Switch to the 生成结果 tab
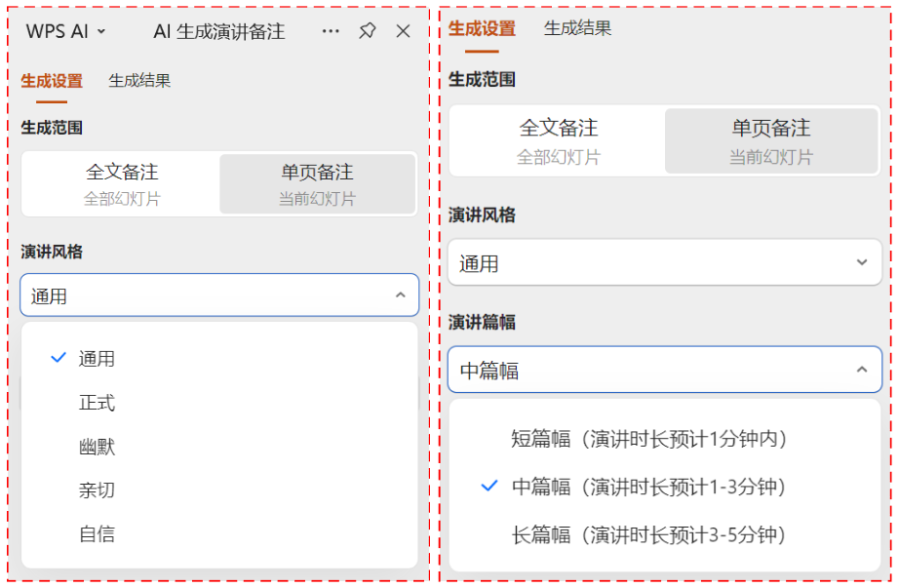This screenshot has height=588, width=899. coord(137,80)
